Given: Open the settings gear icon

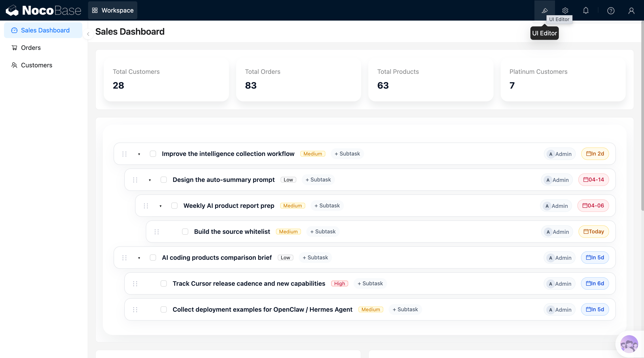Looking at the screenshot, I should (x=565, y=11).
